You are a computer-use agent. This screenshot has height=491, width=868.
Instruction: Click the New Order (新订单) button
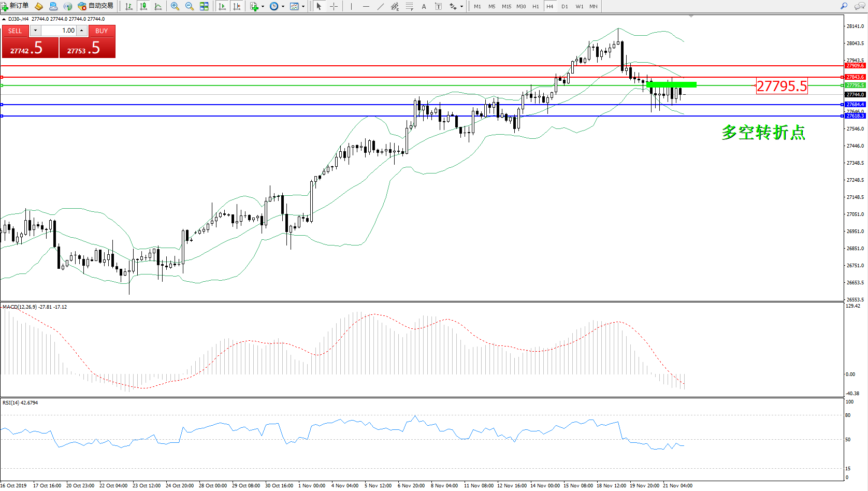tap(15, 6)
